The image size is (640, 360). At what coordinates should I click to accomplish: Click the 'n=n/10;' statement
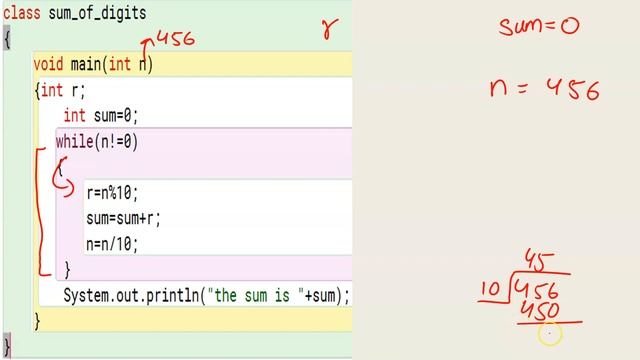[112, 244]
